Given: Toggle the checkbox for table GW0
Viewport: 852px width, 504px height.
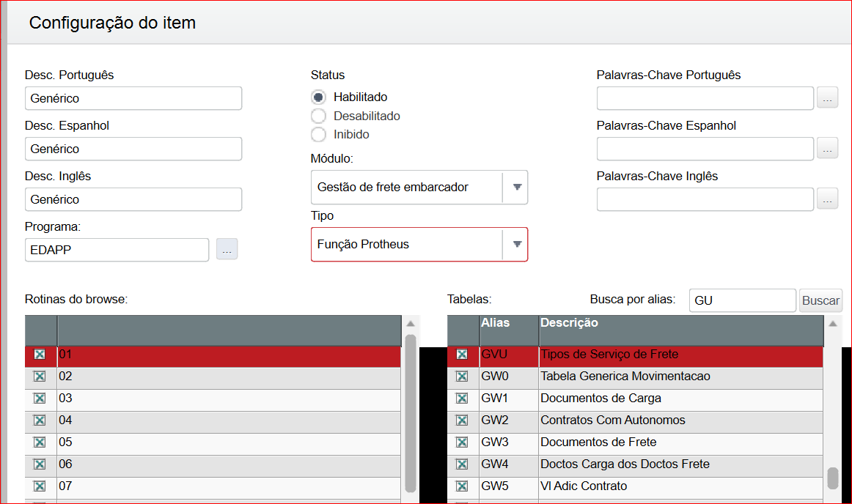Looking at the screenshot, I should click(462, 377).
